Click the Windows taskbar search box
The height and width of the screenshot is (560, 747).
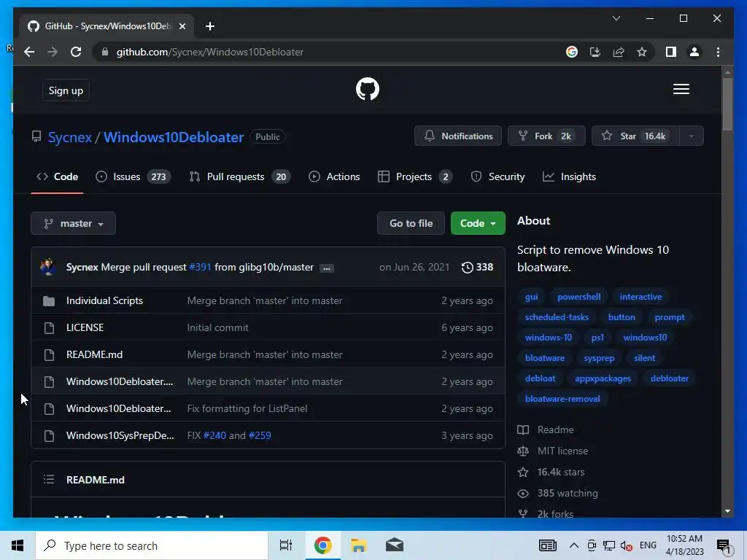click(152, 545)
